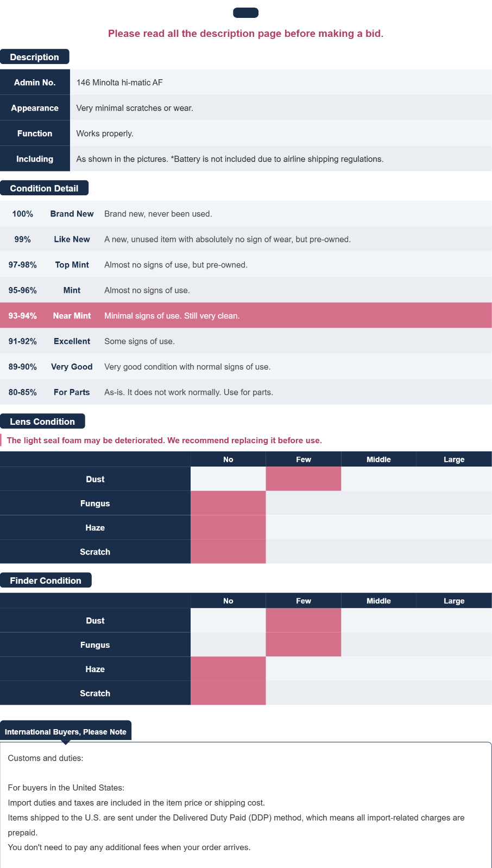Click the small dark pill at top
The width and height of the screenshot is (492, 868).
point(245,12)
